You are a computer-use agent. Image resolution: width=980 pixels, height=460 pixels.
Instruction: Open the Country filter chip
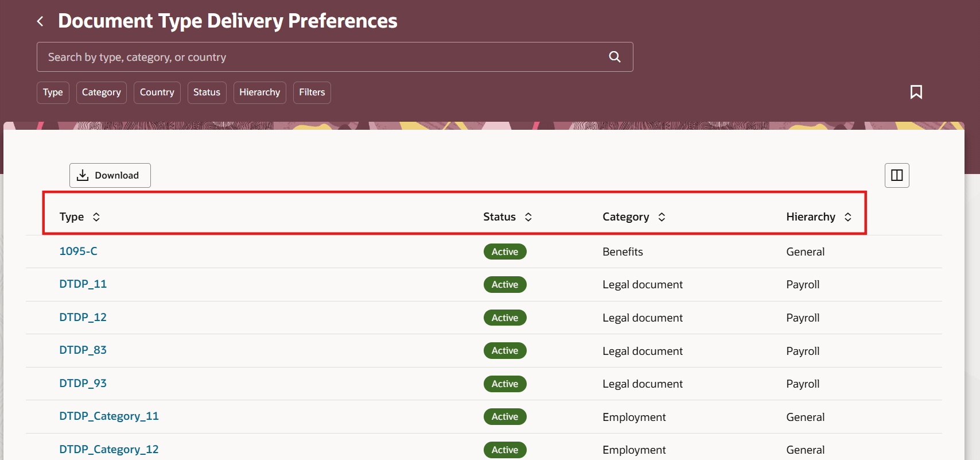coord(157,92)
